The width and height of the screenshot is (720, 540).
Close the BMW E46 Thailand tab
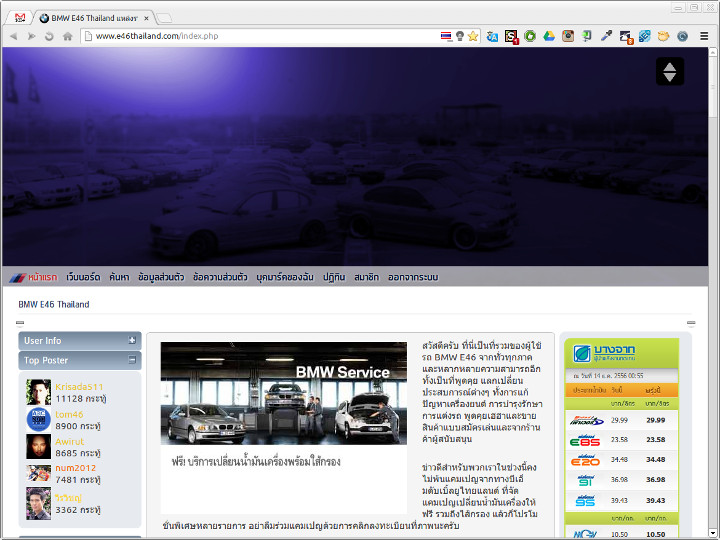pos(146,18)
